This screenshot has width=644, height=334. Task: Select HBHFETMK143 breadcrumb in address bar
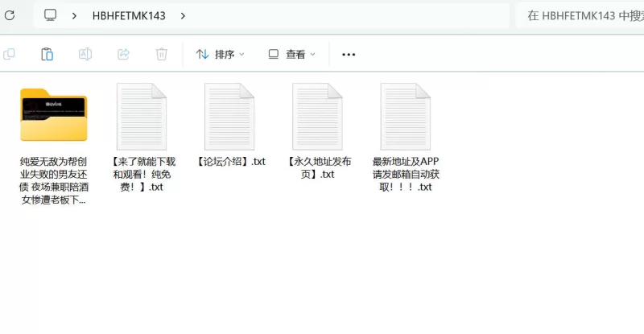(129, 16)
